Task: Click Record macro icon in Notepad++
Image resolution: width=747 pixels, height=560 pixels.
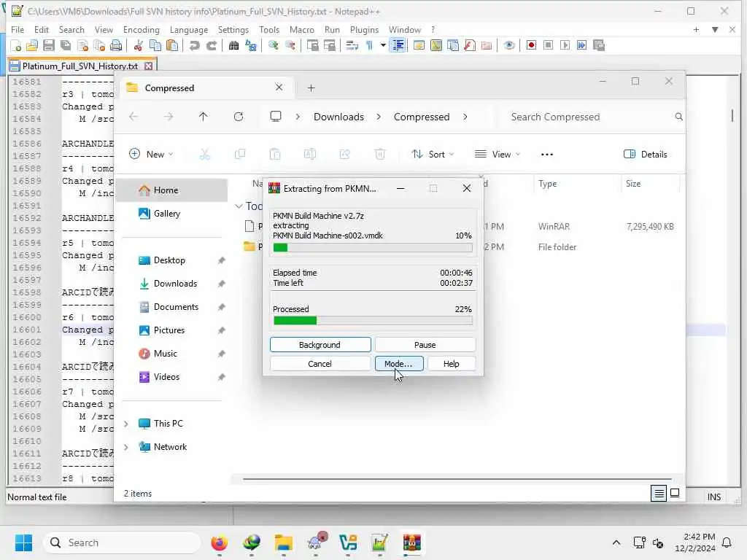Action: 531,45
